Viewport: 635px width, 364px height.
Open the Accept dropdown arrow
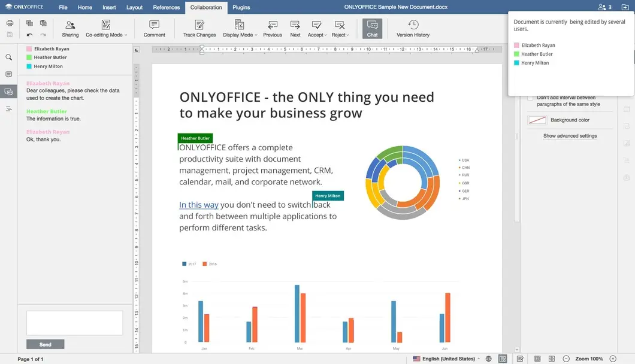pyautogui.click(x=326, y=35)
